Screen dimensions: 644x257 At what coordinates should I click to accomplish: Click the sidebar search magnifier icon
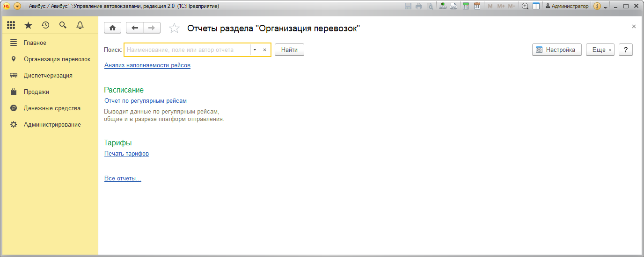point(63,25)
